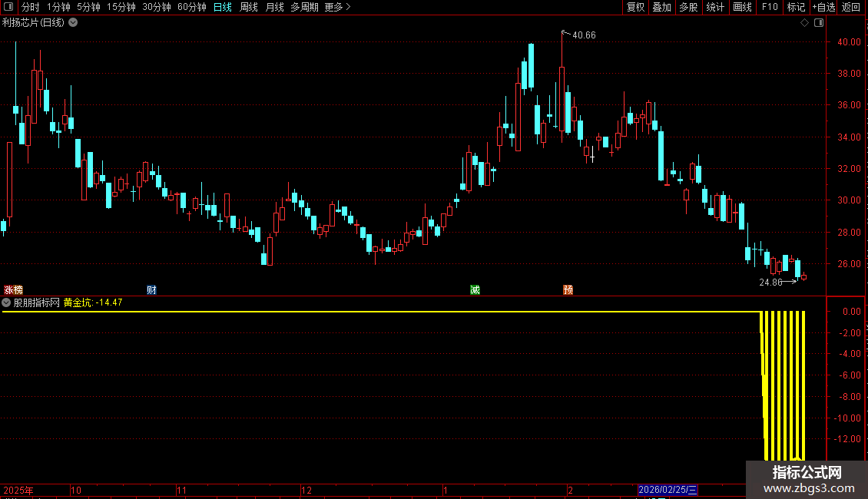Click the -8.00 indicator axis label
The width and height of the screenshot is (868, 499).
pyautogui.click(x=850, y=397)
